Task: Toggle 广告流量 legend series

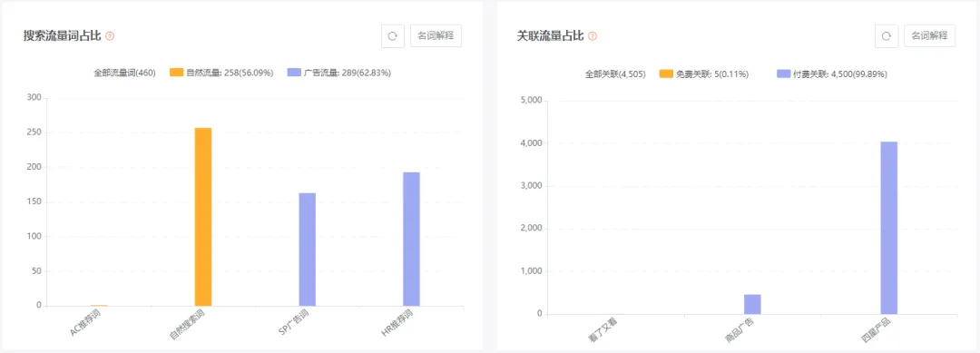Action: click(x=338, y=73)
